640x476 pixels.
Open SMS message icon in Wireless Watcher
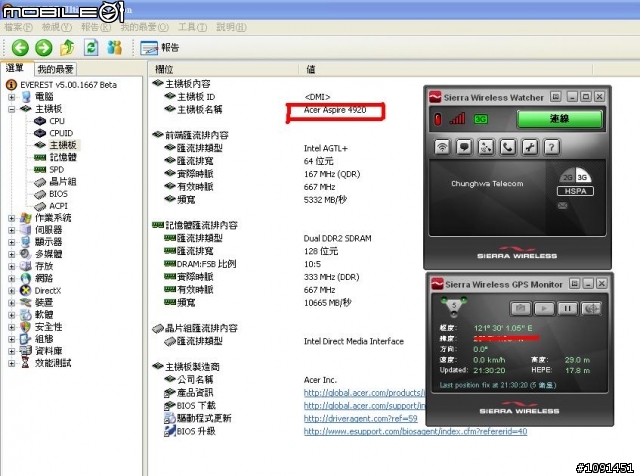[x=464, y=147]
